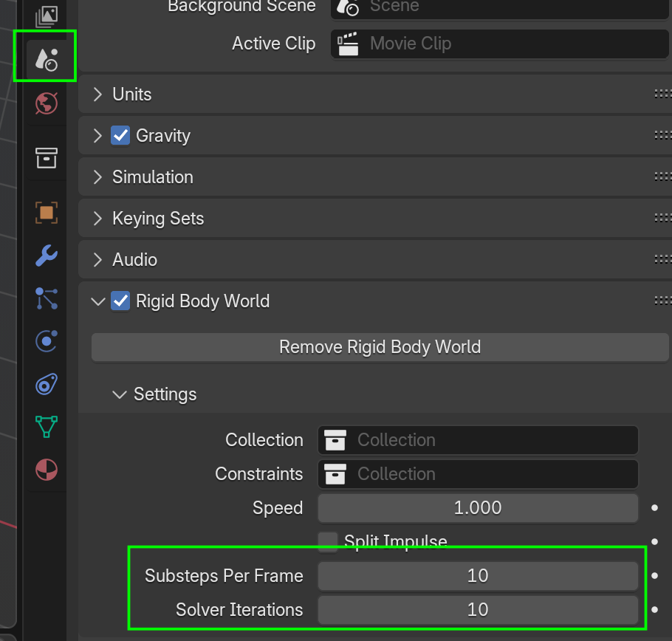Expand the Keying Sets panel
672x641 pixels.
point(97,218)
